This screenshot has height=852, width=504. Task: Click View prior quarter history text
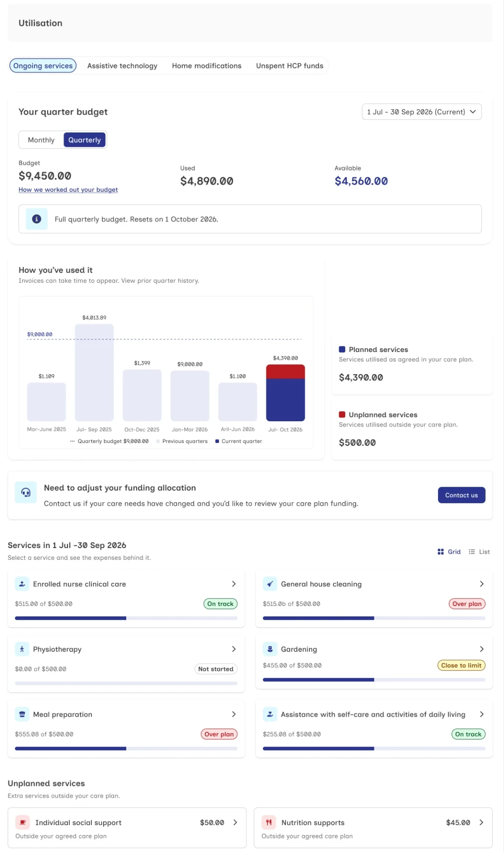160,280
